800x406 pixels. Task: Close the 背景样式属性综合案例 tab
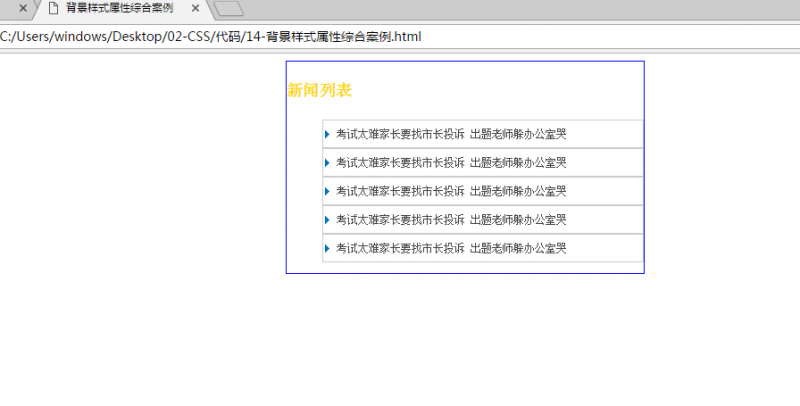tap(195, 8)
